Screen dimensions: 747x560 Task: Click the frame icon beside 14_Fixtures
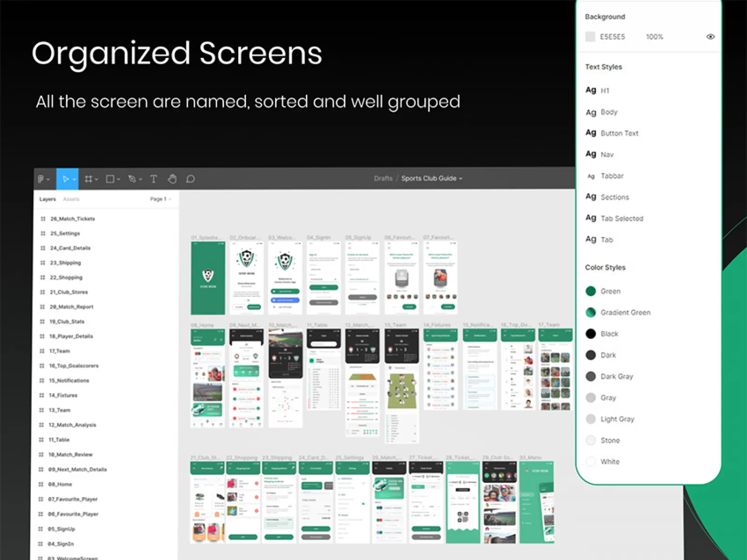pos(42,395)
